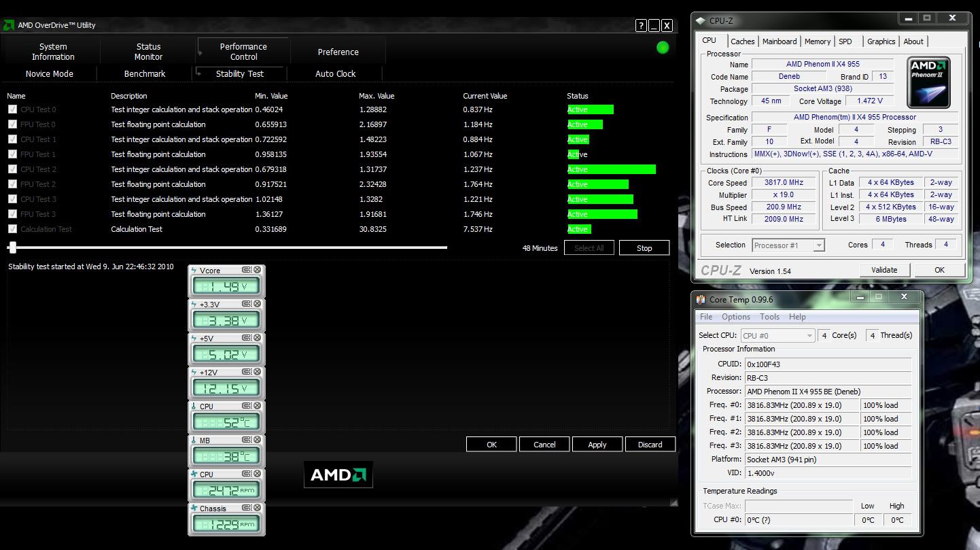Click the AMD logo in OverDrive footer
Image resolution: width=980 pixels, height=550 pixels.
pos(338,475)
